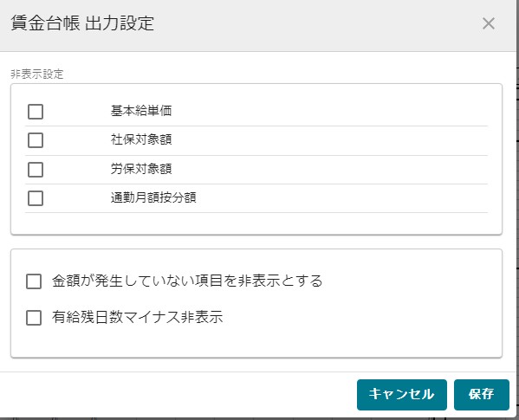The image size is (519, 420).
Task: Click the 労保対象額 label text
Action: tap(141, 169)
